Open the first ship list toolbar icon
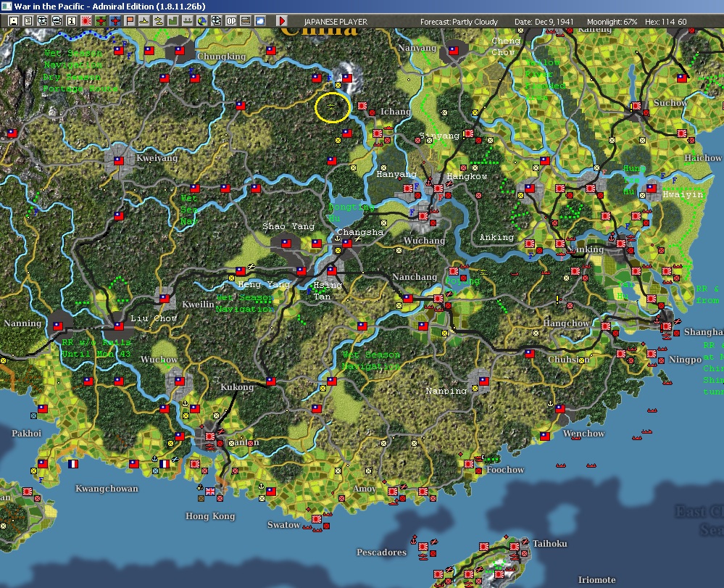The width and height of the screenshot is (724, 588). (x=43, y=21)
